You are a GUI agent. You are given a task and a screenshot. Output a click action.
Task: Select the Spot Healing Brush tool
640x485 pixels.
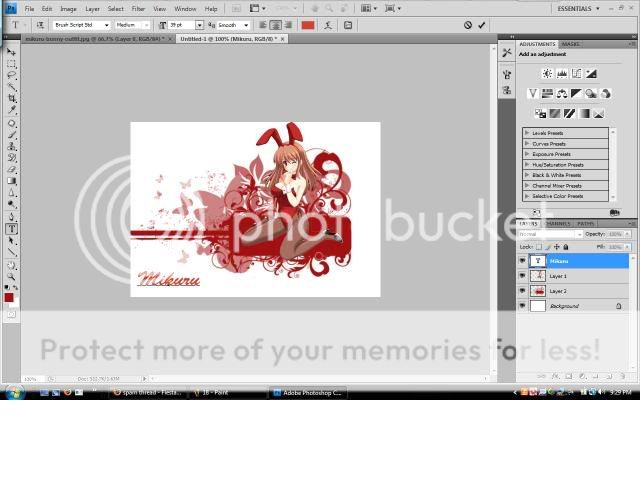click(x=11, y=123)
